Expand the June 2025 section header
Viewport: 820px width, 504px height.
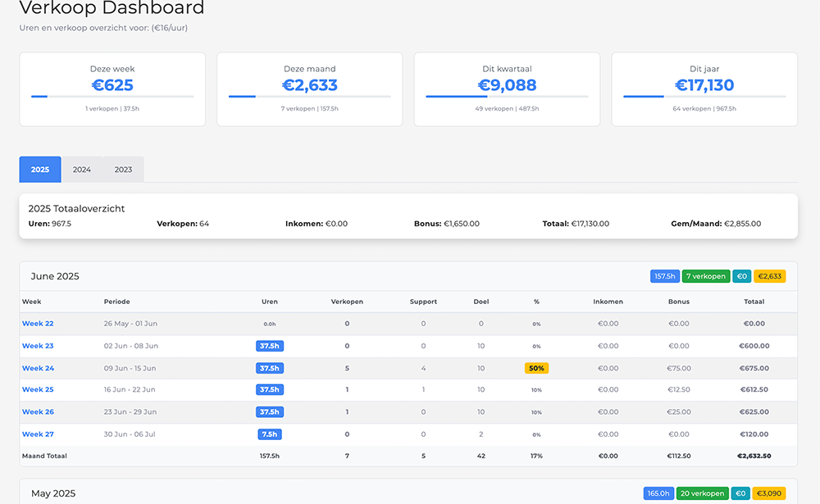[x=56, y=277]
